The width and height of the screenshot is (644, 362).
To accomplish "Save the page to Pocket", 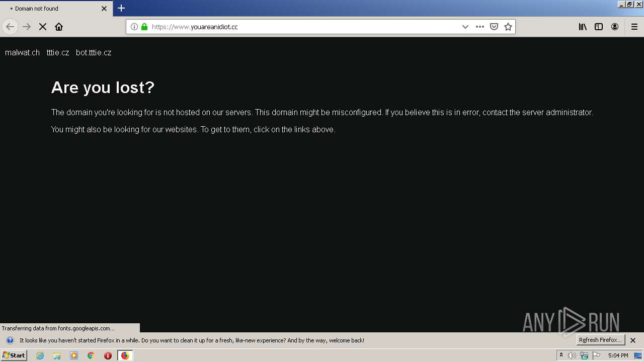I will [494, 27].
